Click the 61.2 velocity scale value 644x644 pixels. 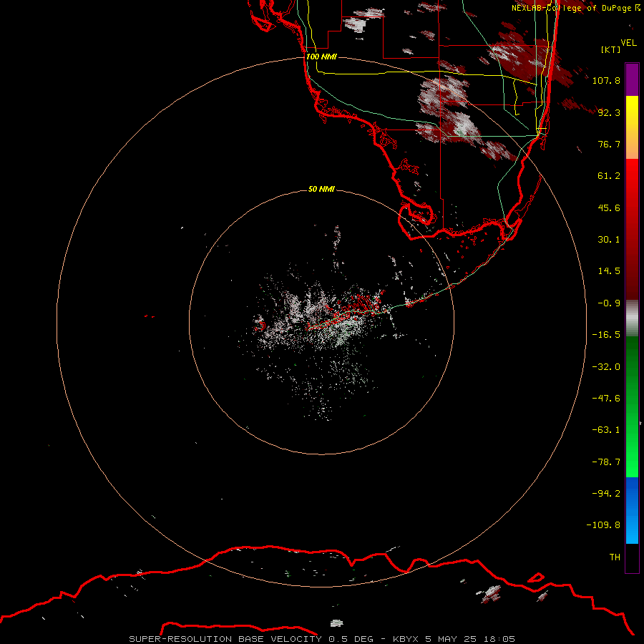click(x=609, y=176)
